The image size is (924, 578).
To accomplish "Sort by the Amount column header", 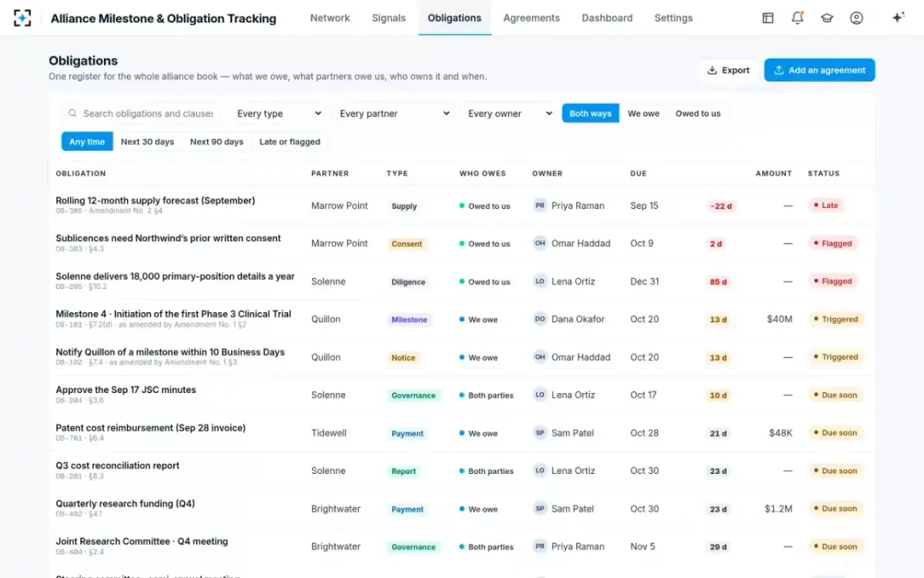I will (x=773, y=173).
